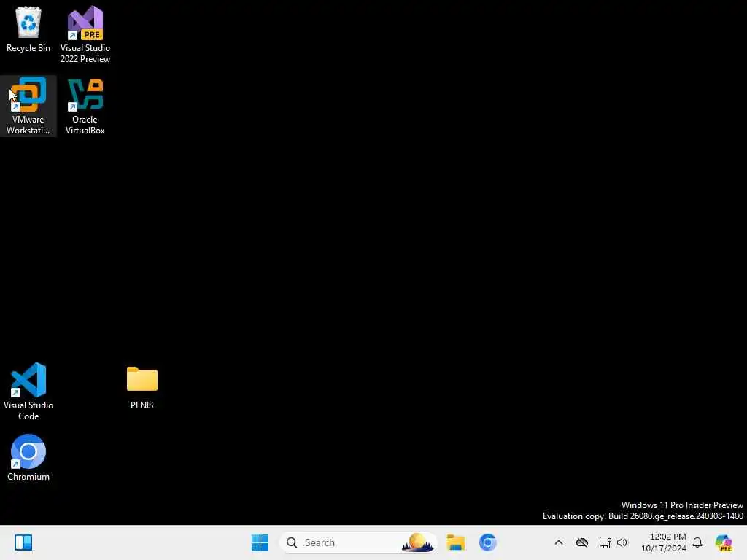Open the cloud sync tray icon
Image resolution: width=747 pixels, height=560 pixels.
(582, 542)
